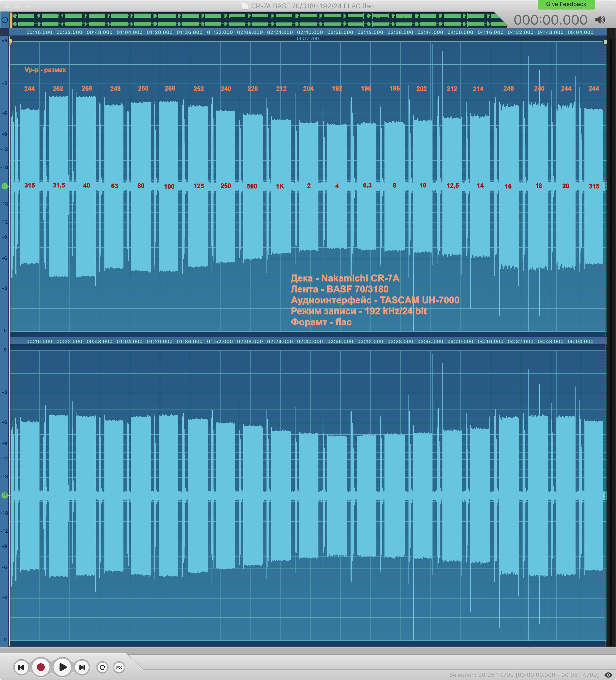This screenshot has height=680, width=616.
Task: Toggle the left channel L indicator
Action: 5,186
